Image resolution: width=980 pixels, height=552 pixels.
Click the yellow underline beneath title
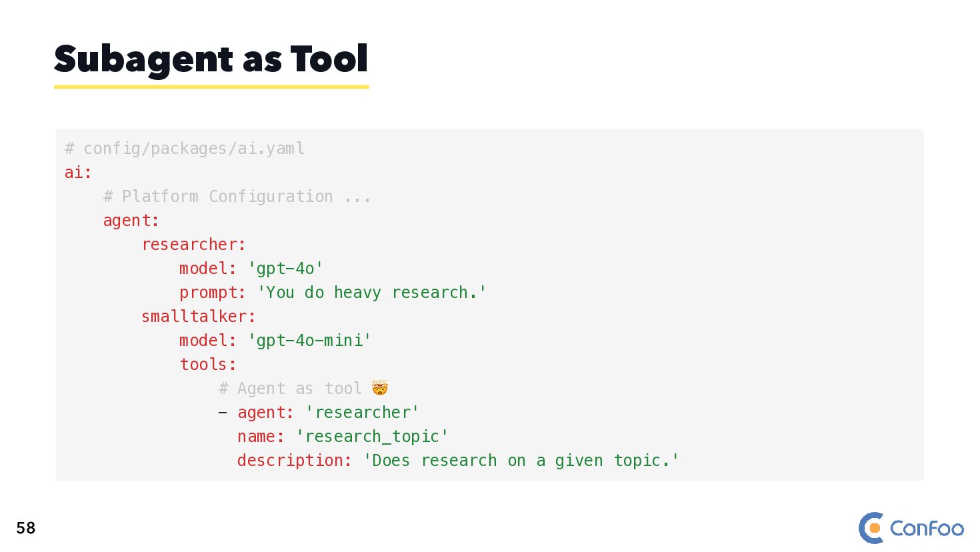coord(211,87)
